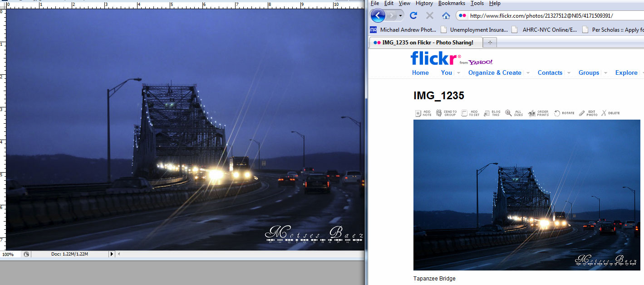This screenshot has width=644, height=285.
Task: Click the Edit Photo pencil icon
Action: coord(582,113)
